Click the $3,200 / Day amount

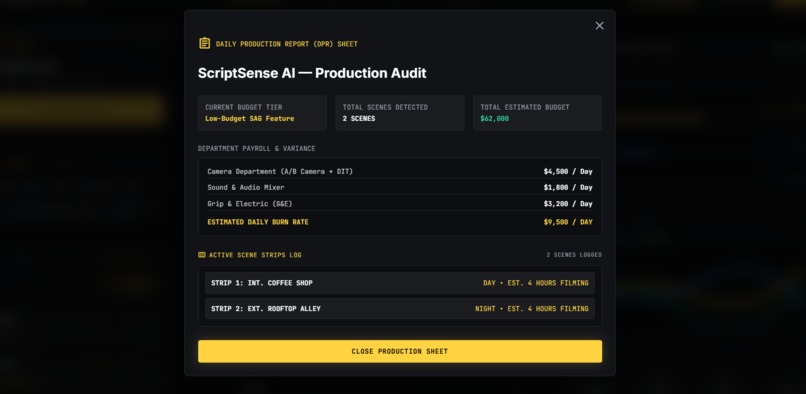(568, 204)
